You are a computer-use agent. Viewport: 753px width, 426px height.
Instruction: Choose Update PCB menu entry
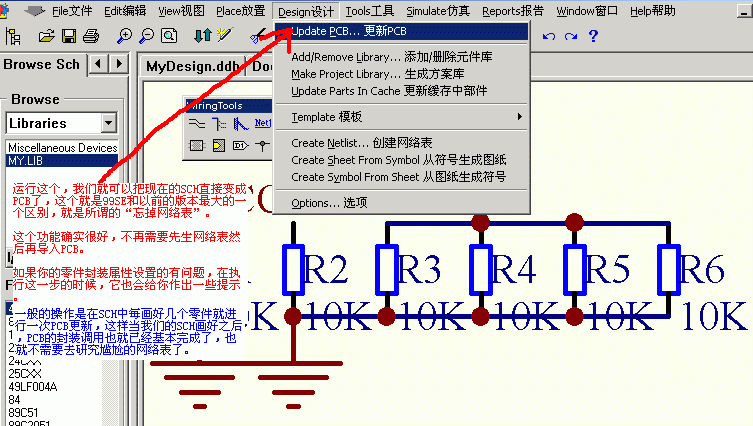[401, 31]
